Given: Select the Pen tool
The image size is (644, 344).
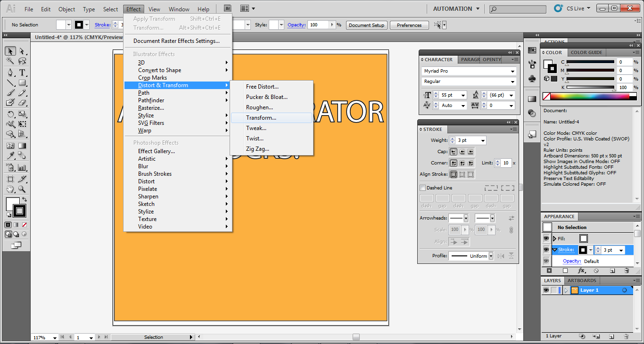Looking at the screenshot, I should 10,73.
